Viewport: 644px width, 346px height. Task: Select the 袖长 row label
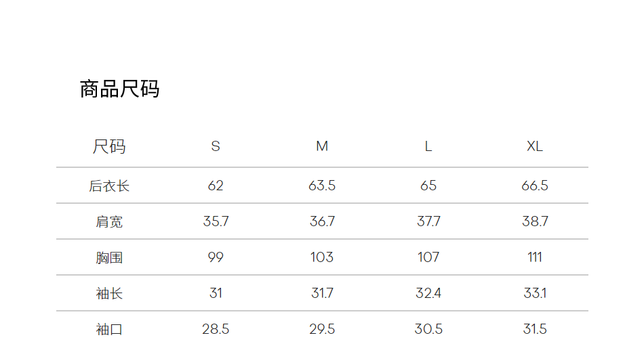109,293
